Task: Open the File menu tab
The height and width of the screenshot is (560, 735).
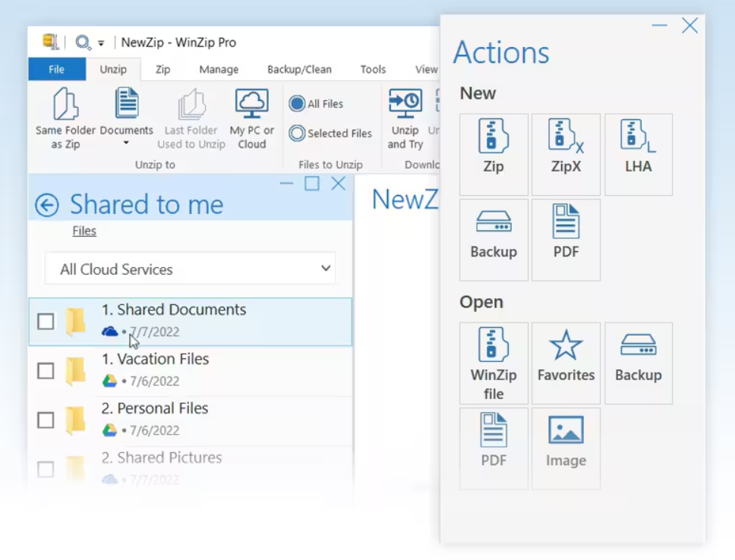Action: [x=56, y=69]
